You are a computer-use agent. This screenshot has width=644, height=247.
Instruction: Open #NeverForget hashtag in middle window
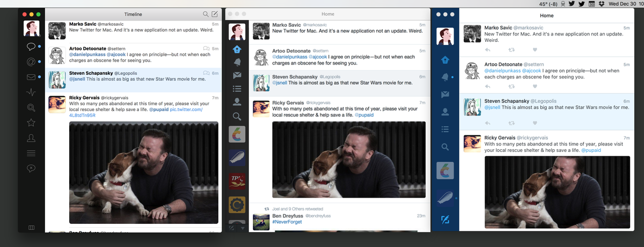(287, 222)
